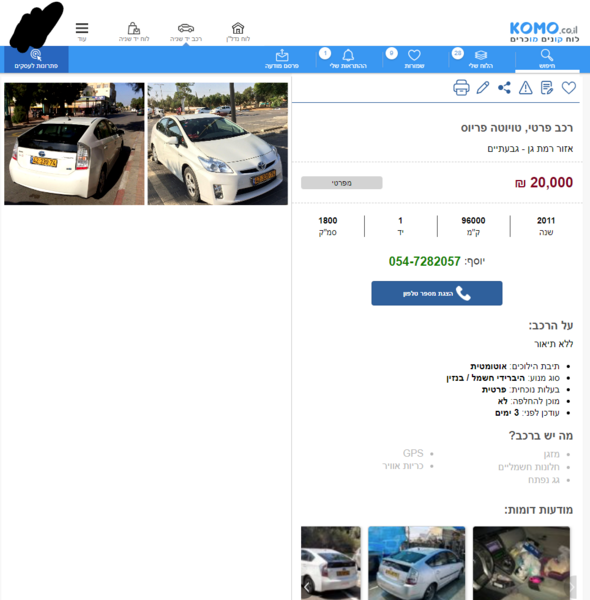Image resolution: width=590 pixels, height=600 pixels.
Task: Add a note with notes icon
Action: pos(547,88)
